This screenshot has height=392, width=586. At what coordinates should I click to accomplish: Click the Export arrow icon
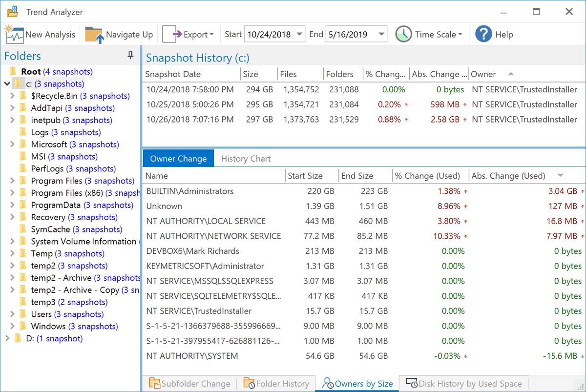(x=172, y=34)
